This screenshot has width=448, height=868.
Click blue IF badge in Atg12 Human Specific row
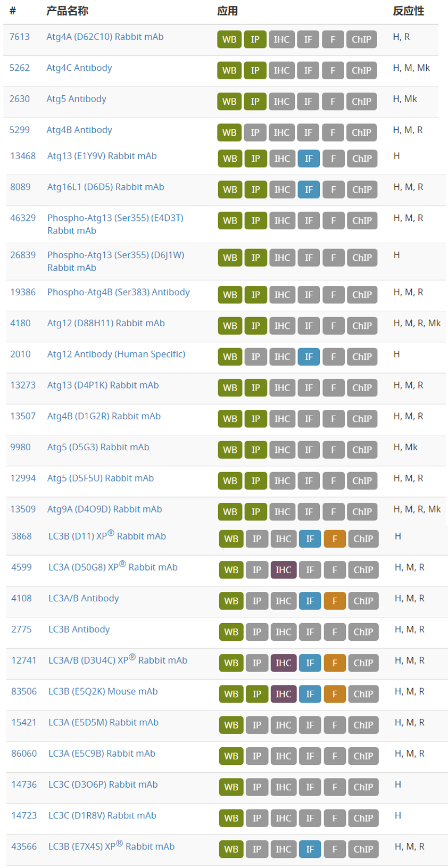point(309,357)
